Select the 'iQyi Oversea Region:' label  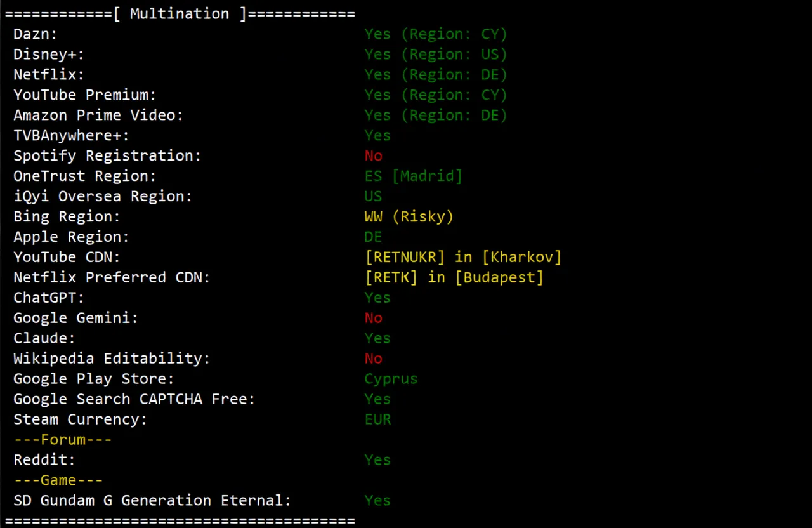[103, 197]
